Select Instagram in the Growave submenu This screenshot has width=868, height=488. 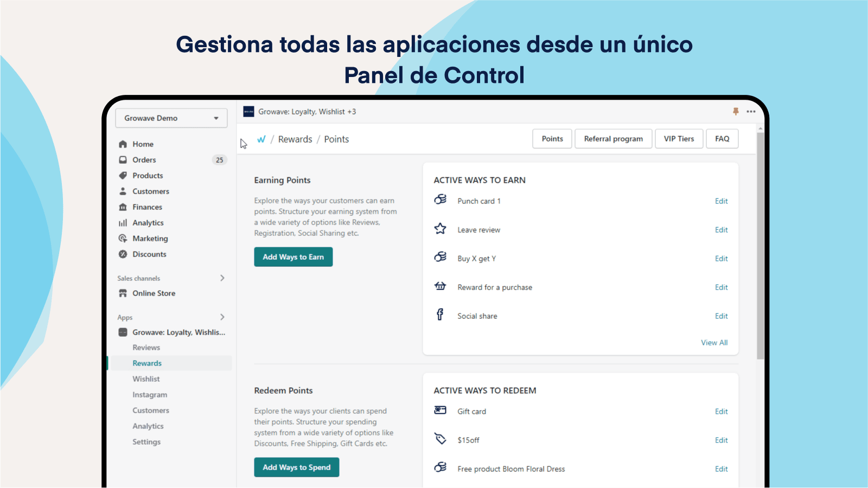click(150, 395)
